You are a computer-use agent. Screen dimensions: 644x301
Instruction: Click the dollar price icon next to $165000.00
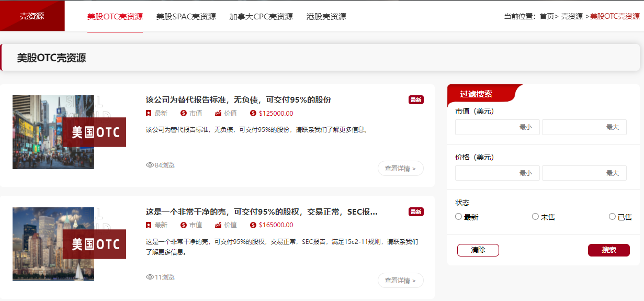[x=253, y=225]
